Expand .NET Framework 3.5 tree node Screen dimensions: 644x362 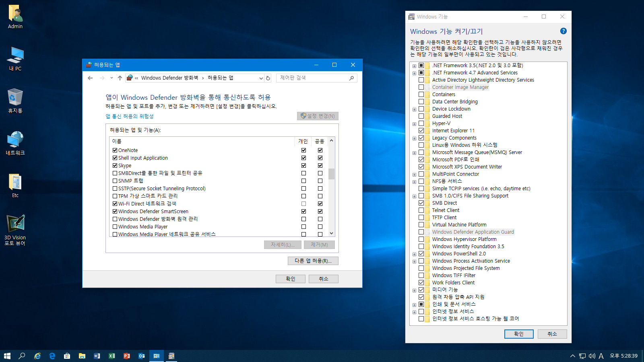[x=414, y=66]
